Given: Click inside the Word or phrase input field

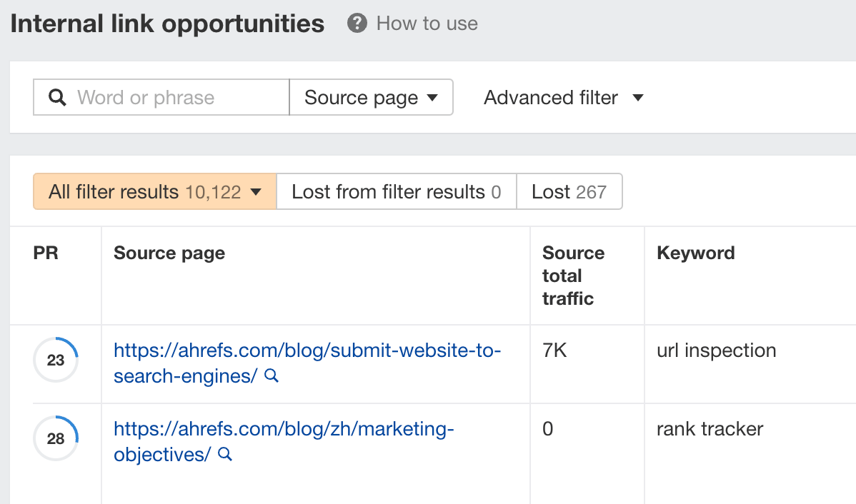Looking at the screenshot, I should (x=164, y=97).
